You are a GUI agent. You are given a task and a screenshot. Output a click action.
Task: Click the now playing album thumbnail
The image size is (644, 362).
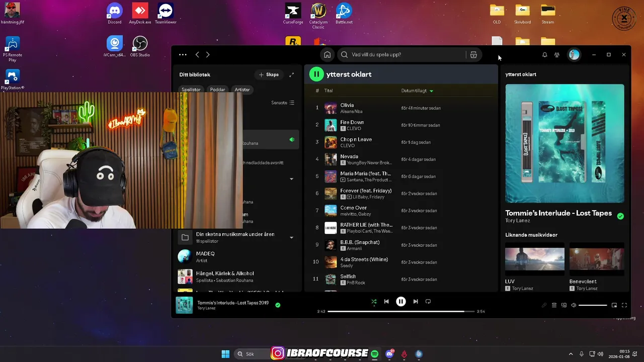click(x=184, y=305)
